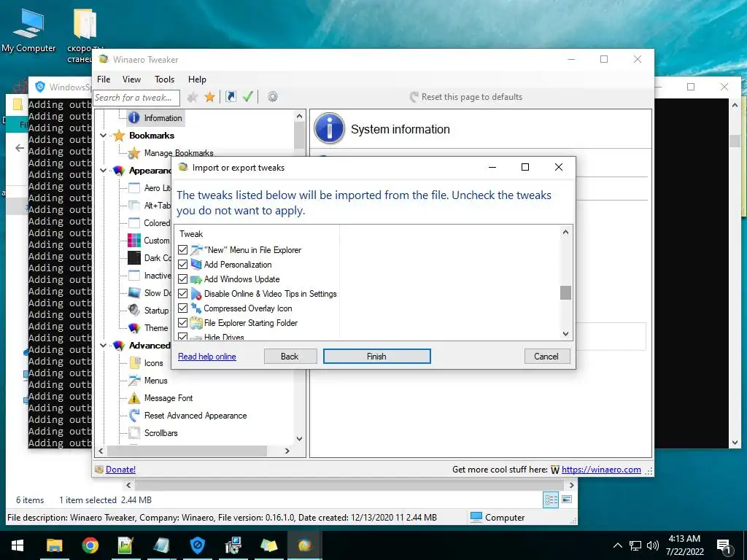Click the Explorer back arrow
The image size is (747, 560).
click(x=20, y=148)
